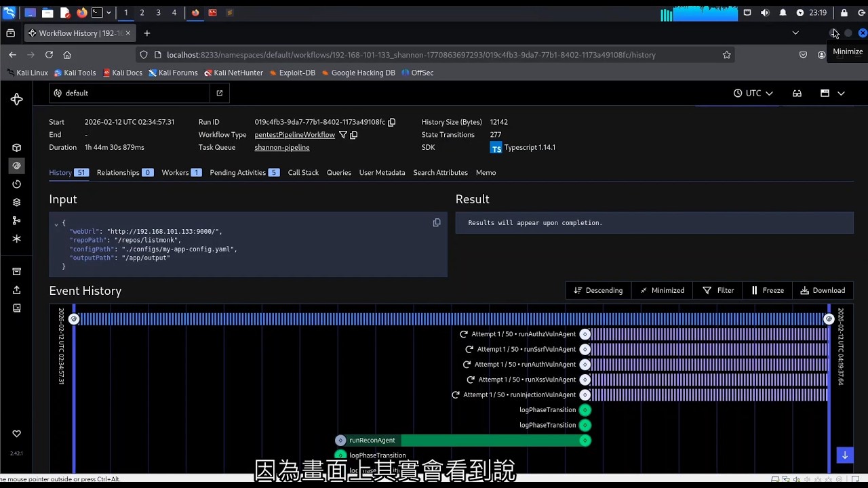The width and height of the screenshot is (868, 488).
Task: Copy the Input JSON payload
Action: tap(437, 222)
